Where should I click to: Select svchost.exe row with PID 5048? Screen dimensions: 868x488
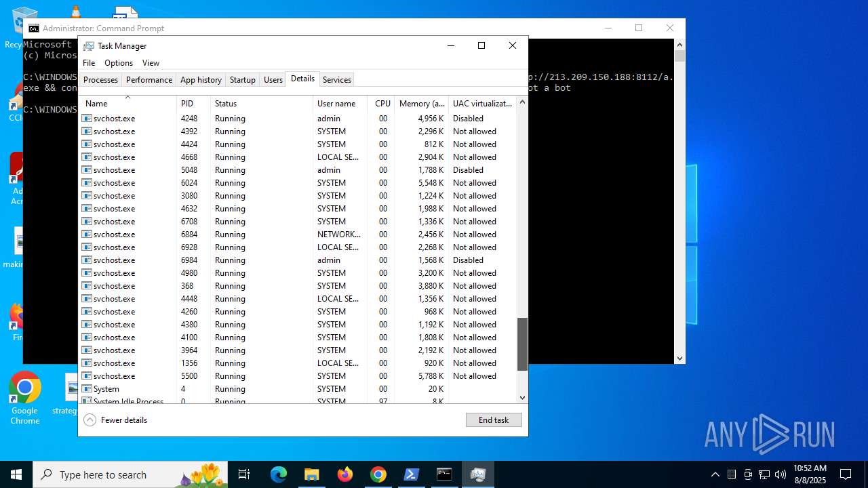click(x=298, y=170)
